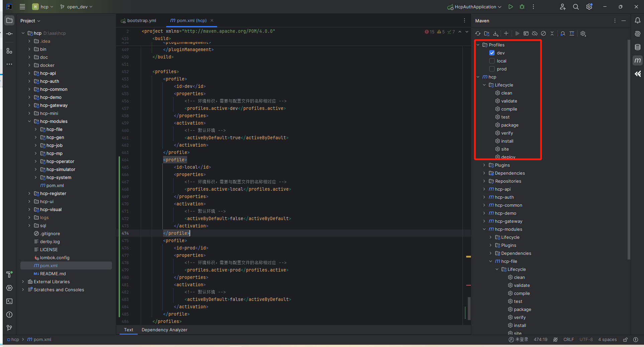
Task: Expand the hcp-gateway folder in Project tree
Action: pyautogui.click(x=29, y=105)
